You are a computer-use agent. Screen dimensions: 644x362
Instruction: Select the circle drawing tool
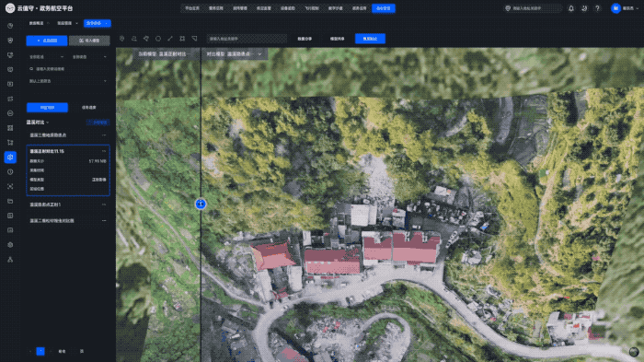point(158,39)
